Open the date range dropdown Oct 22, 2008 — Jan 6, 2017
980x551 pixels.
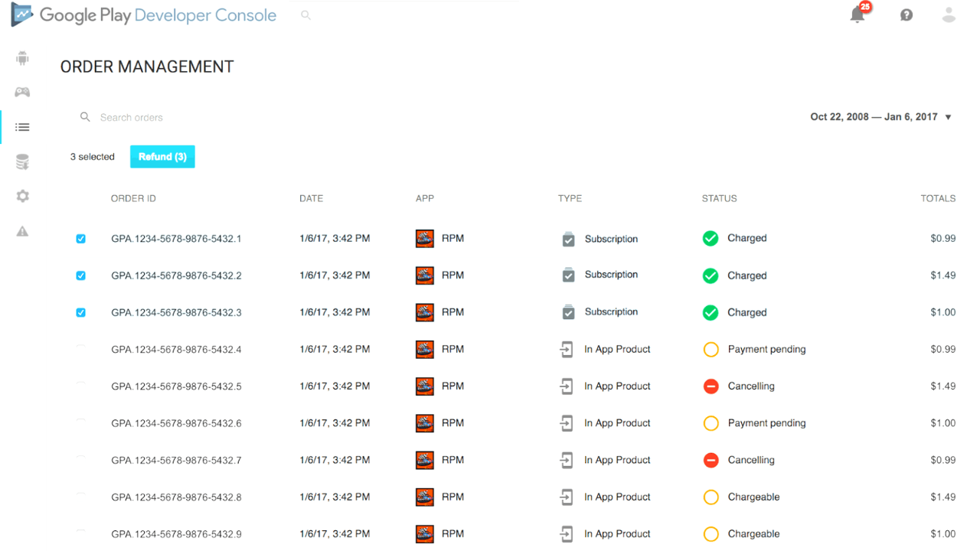coord(880,117)
